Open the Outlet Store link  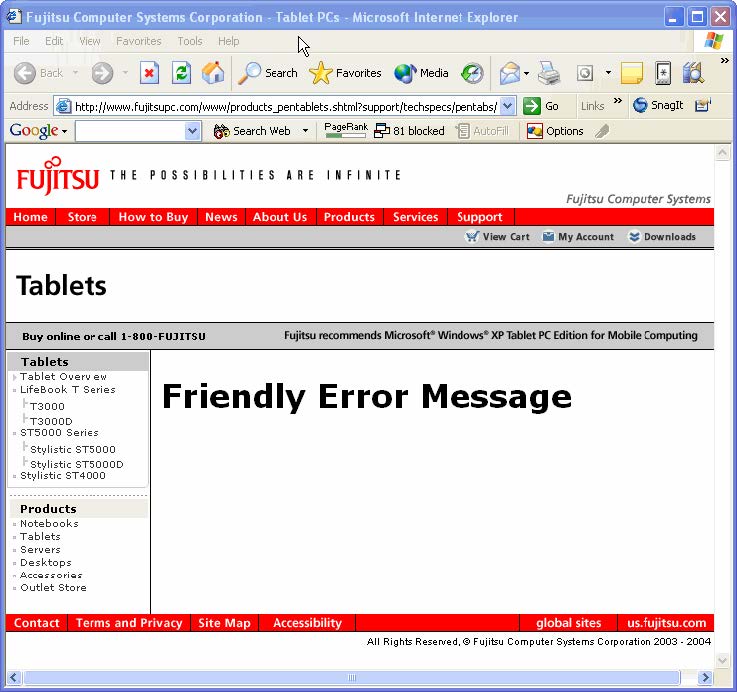tap(53, 588)
